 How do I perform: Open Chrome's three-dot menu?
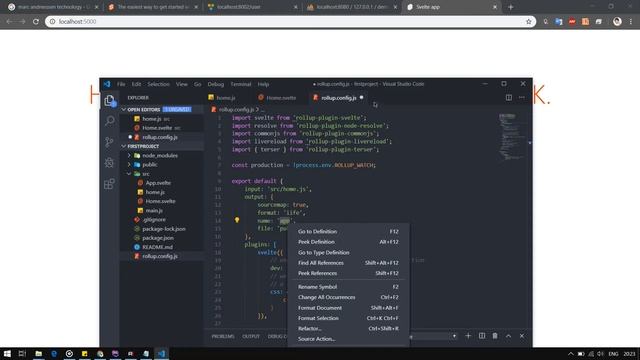click(631, 22)
